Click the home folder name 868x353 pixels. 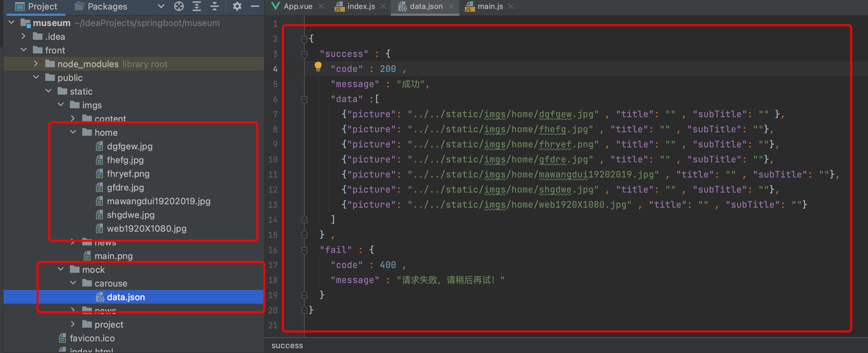click(106, 133)
